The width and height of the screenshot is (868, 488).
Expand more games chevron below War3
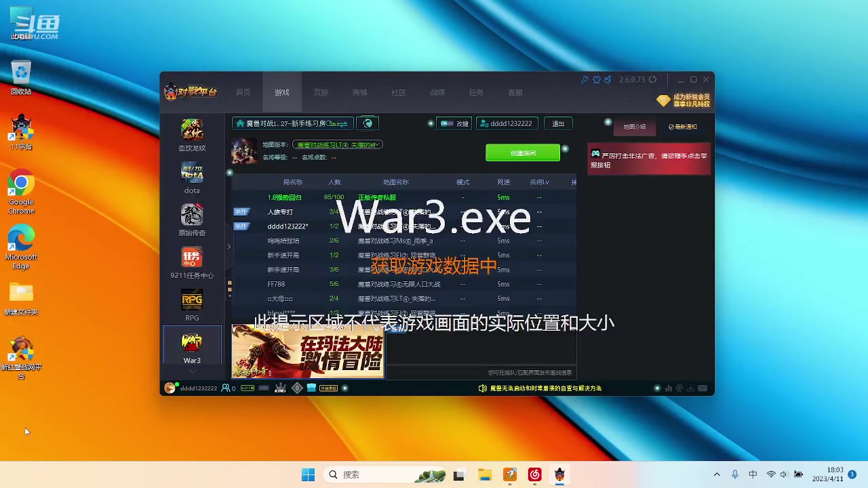192,371
